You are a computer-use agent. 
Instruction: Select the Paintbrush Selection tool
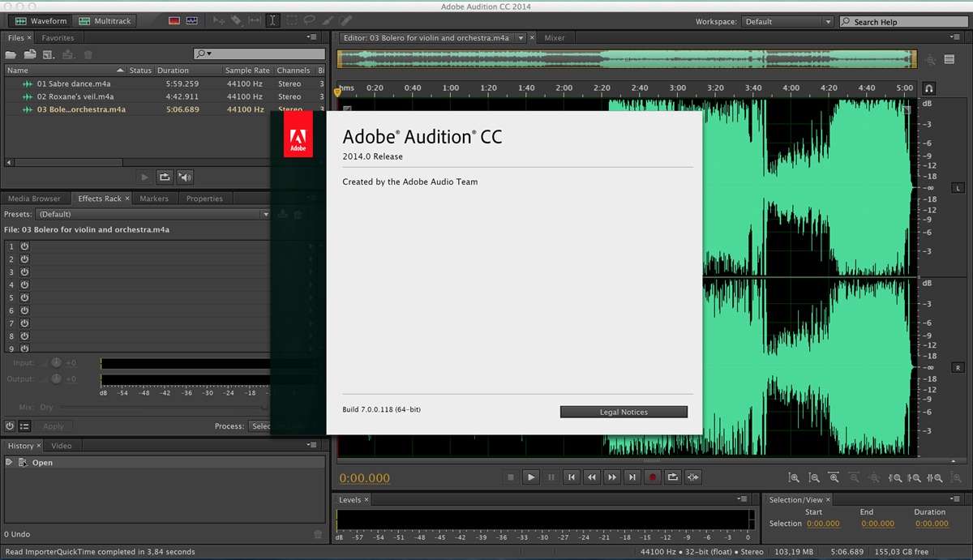pyautogui.click(x=328, y=21)
